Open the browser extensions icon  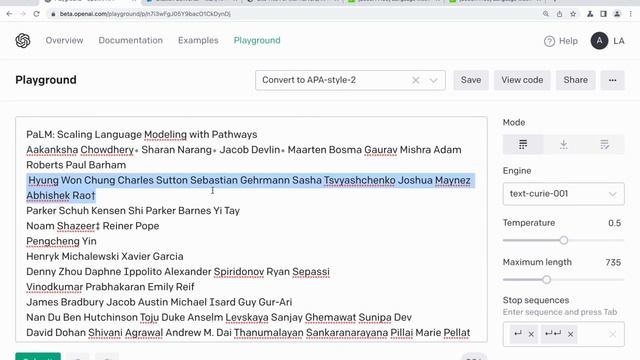coord(590,14)
